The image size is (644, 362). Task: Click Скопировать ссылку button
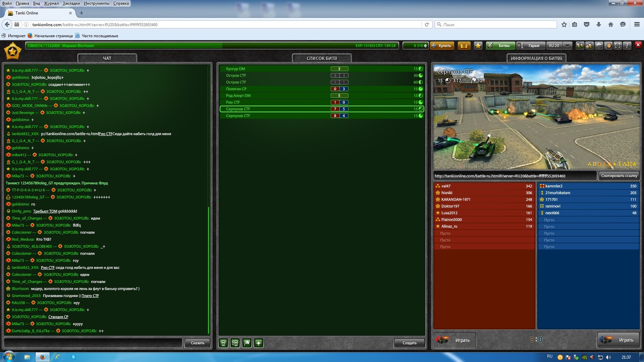click(x=619, y=176)
